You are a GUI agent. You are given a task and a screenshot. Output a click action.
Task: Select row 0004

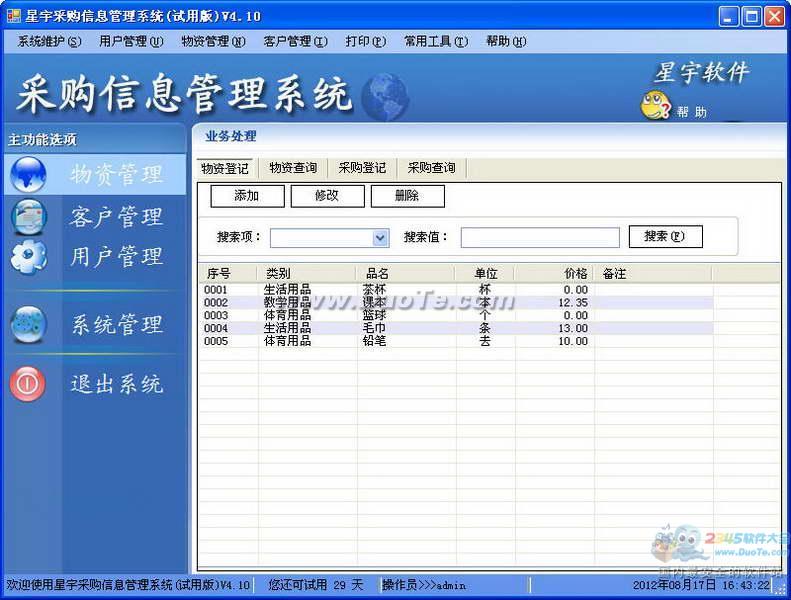coord(456,328)
